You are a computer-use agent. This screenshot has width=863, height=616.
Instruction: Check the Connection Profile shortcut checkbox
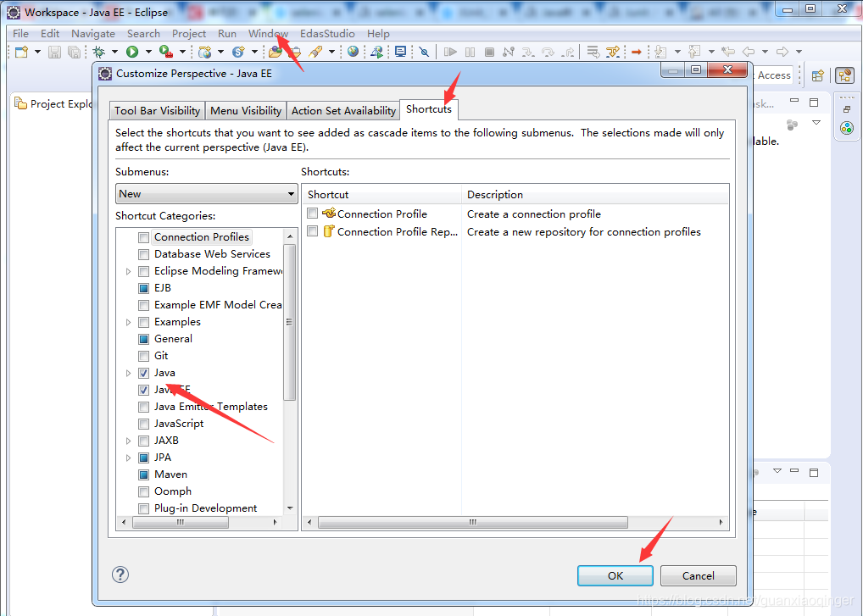coord(313,213)
